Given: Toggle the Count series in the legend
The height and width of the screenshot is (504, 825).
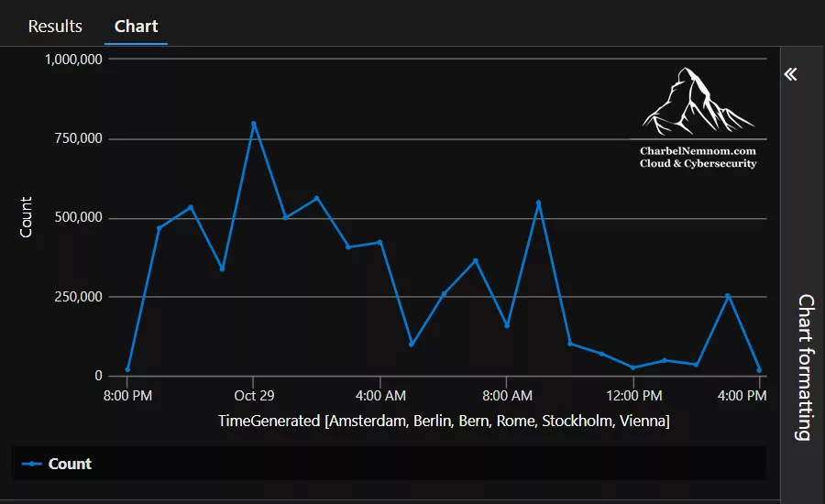Looking at the screenshot, I should (57, 464).
